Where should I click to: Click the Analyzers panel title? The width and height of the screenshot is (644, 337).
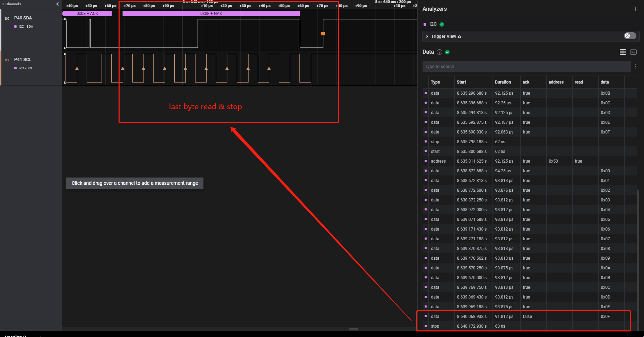[434, 9]
